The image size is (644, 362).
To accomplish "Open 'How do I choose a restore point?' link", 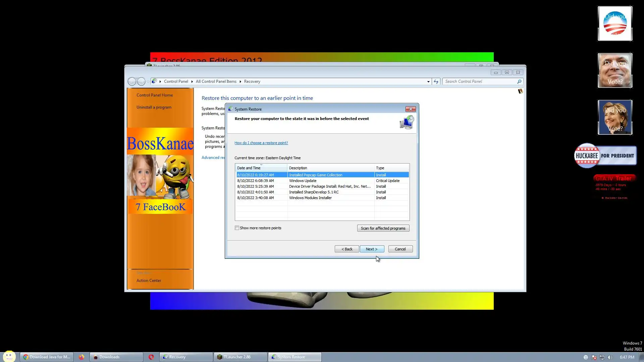I will (261, 143).
